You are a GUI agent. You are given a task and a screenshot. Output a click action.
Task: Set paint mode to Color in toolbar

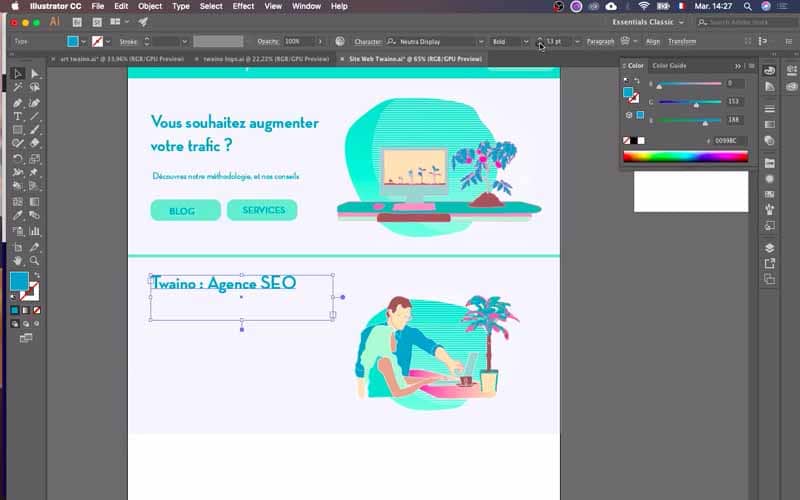pyautogui.click(x=15, y=310)
